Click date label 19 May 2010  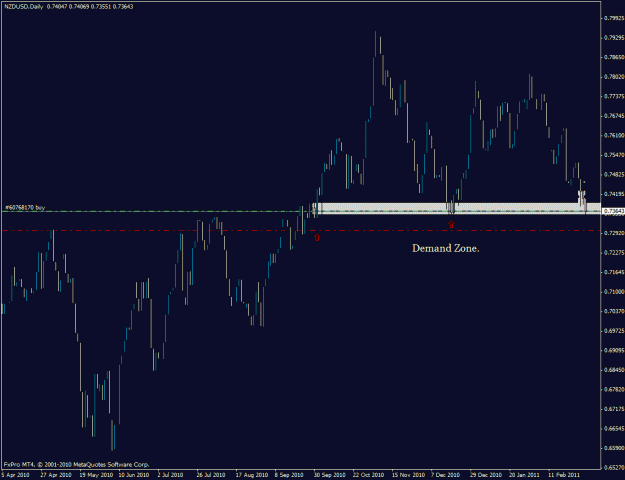click(95, 475)
